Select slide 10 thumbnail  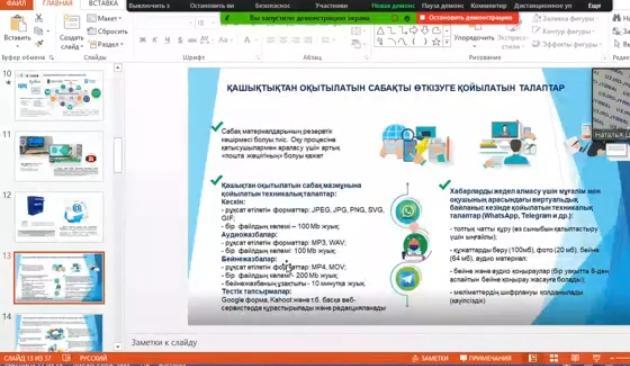tap(59, 95)
